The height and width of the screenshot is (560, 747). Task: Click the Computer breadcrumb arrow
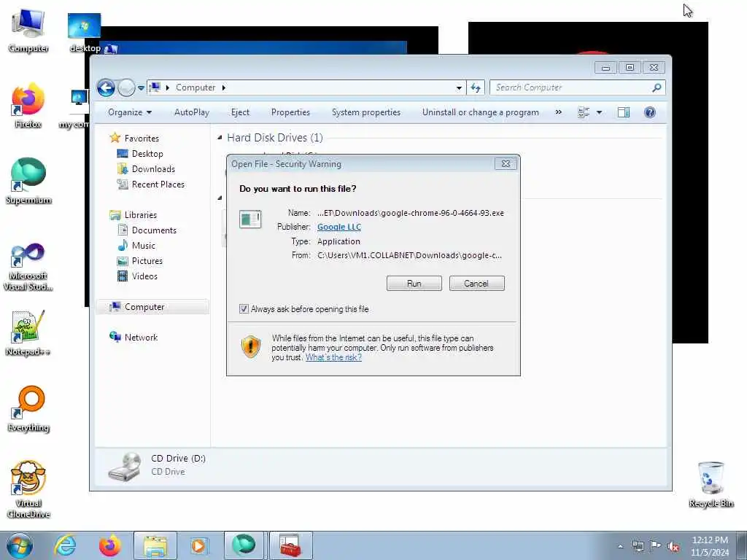point(223,87)
